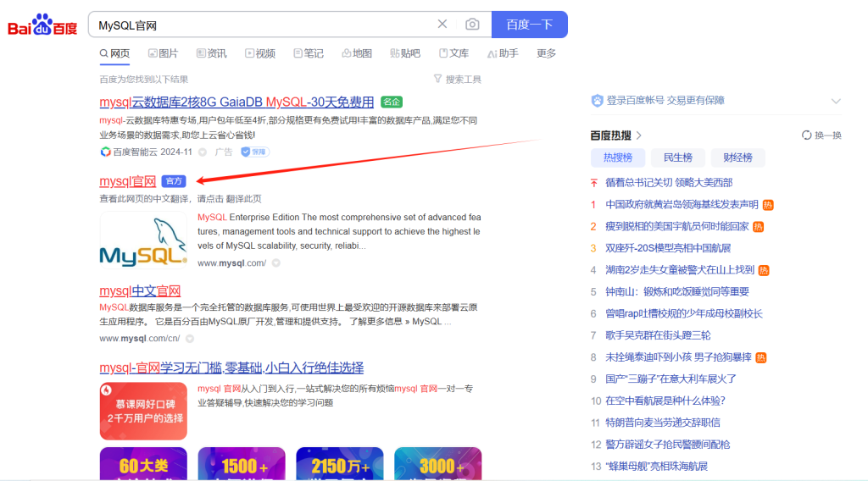Click the Baidu logo
Screen dimensions: 868x481
[42, 25]
